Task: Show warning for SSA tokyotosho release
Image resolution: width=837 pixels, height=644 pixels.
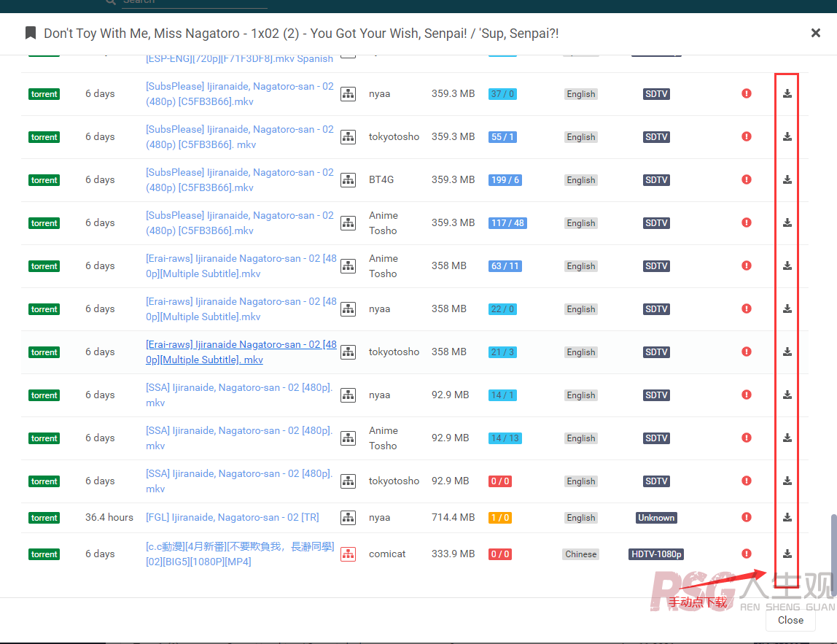Action: (x=747, y=481)
